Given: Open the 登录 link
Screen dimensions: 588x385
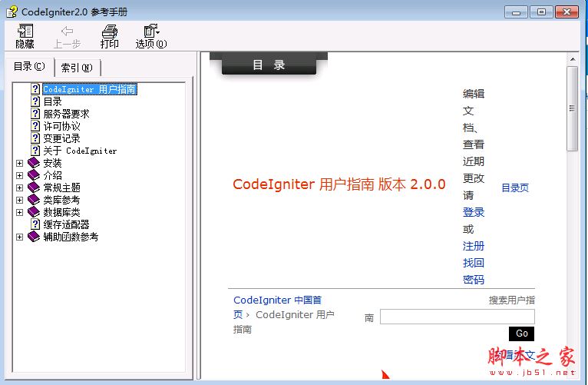Looking at the screenshot, I should point(474,212).
